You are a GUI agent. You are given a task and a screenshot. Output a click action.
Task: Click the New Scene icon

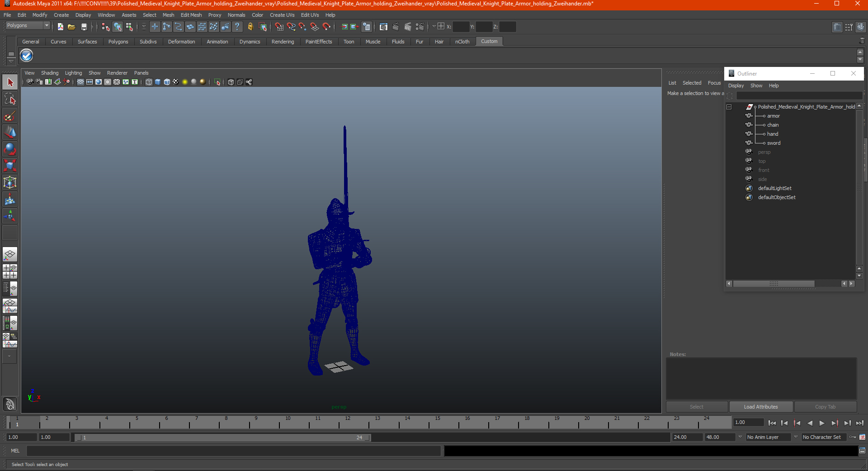click(61, 27)
